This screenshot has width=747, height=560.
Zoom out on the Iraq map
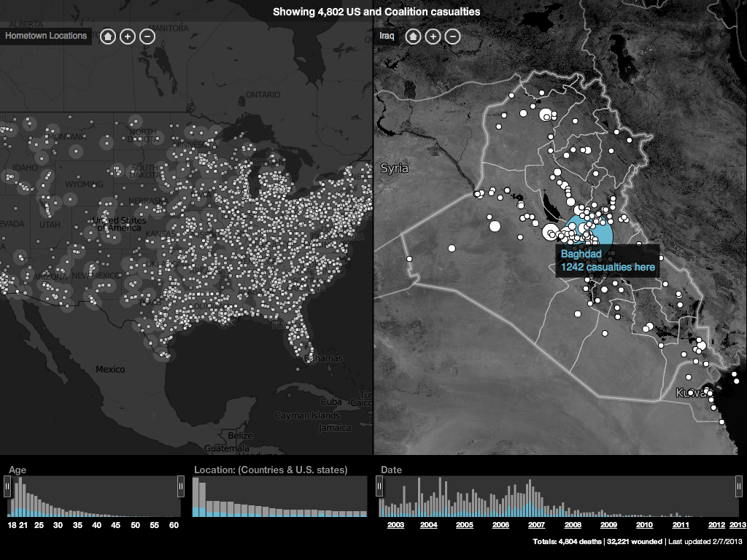tap(452, 36)
